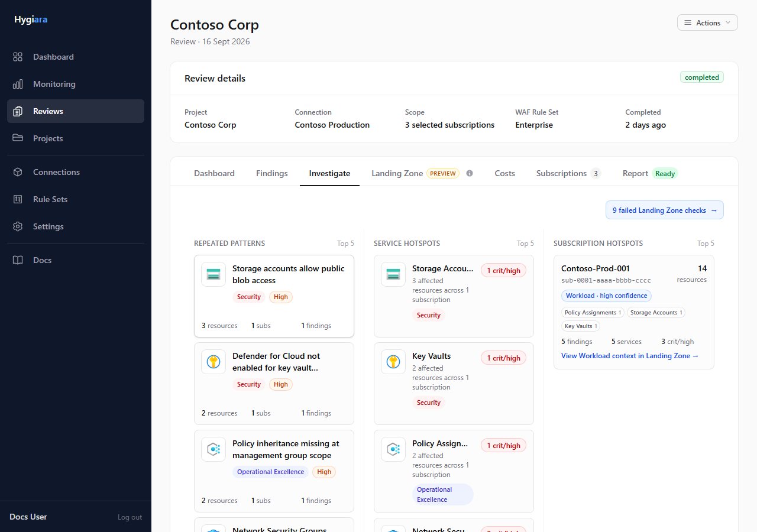Screen dimensions: 757x532
Task: Click the Reviews clipboard icon
Action: 18,111
